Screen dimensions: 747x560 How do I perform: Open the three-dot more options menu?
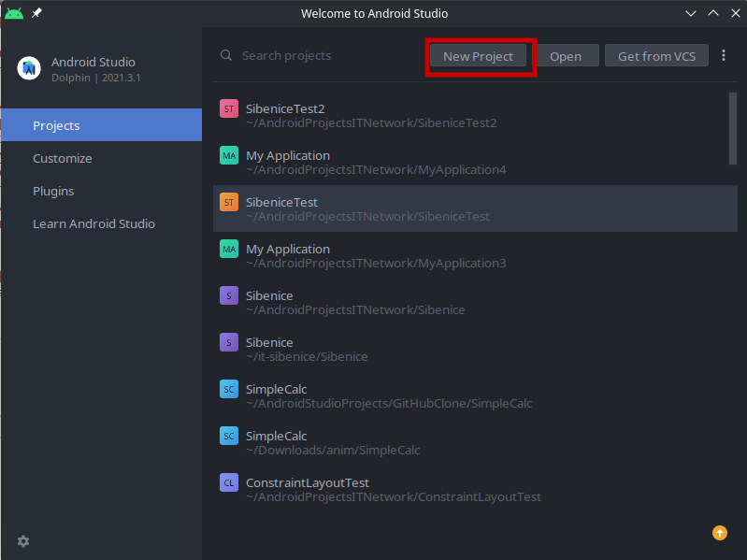point(724,55)
